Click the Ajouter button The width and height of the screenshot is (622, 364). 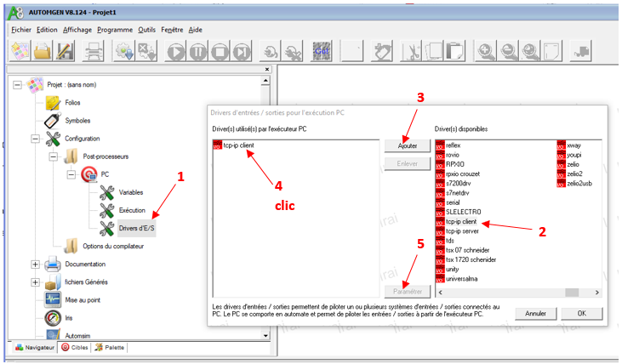click(x=408, y=146)
